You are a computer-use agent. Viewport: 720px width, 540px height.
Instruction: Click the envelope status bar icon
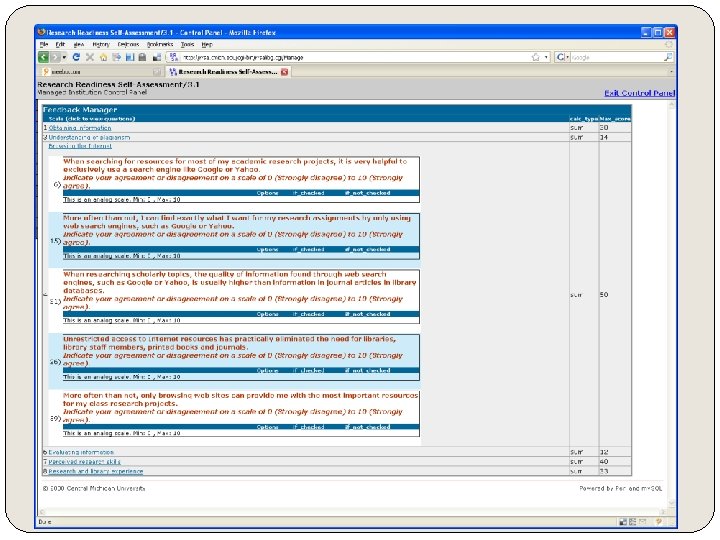tap(642, 522)
